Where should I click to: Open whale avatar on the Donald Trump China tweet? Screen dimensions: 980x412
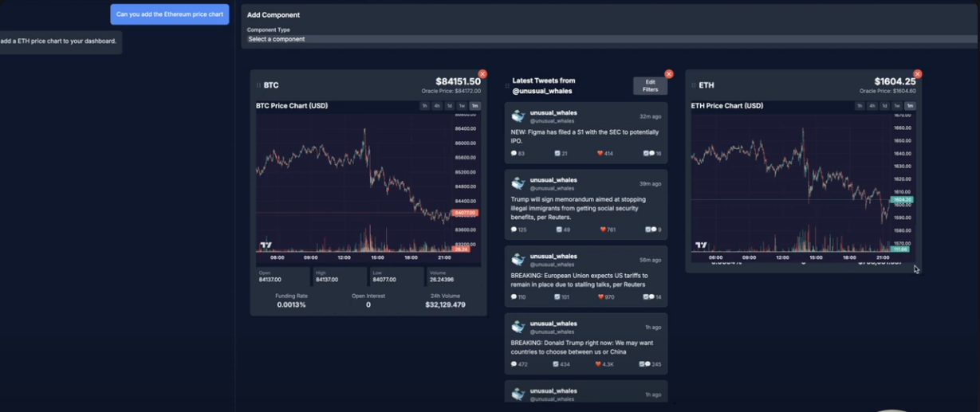click(x=518, y=327)
